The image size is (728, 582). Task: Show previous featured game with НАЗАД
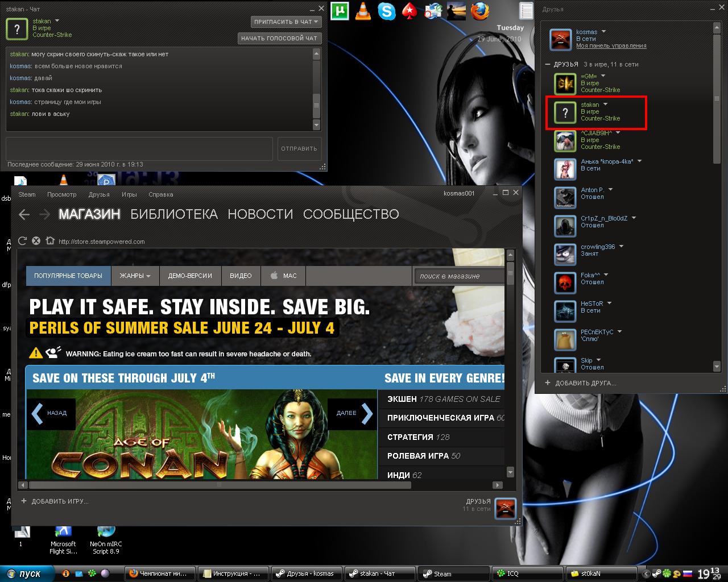(52, 413)
